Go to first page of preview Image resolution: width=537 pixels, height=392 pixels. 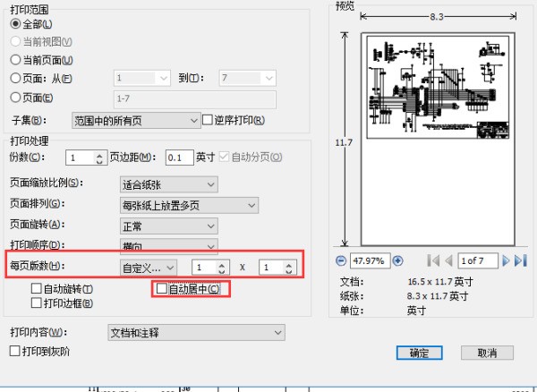pyautogui.click(x=434, y=260)
